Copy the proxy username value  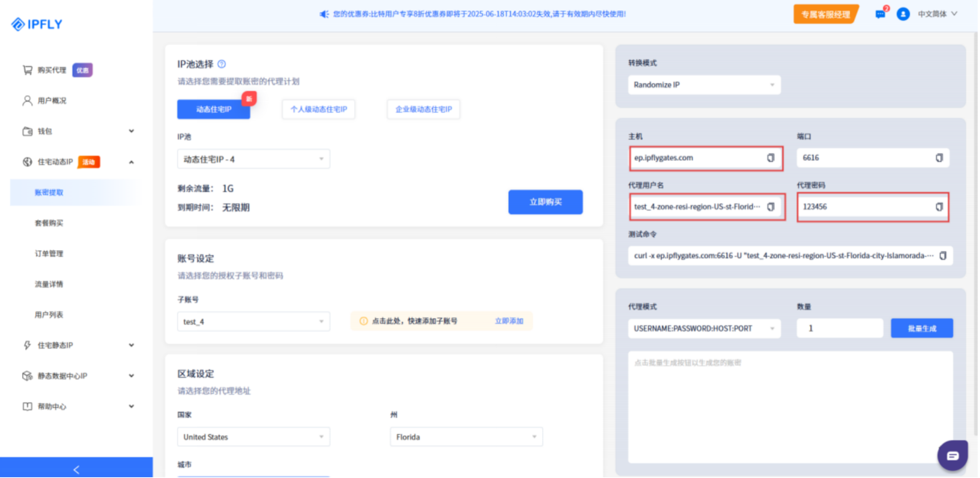coord(771,207)
